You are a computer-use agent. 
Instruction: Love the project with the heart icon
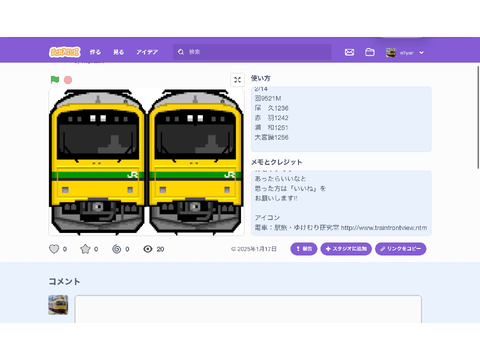tap(54, 249)
